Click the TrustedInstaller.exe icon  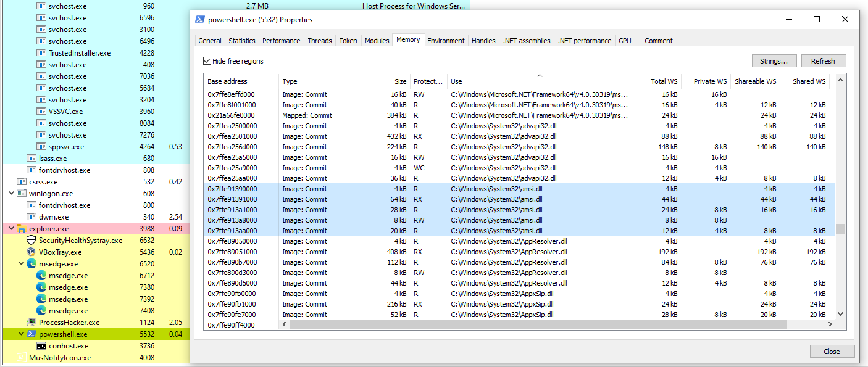[41, 52]
